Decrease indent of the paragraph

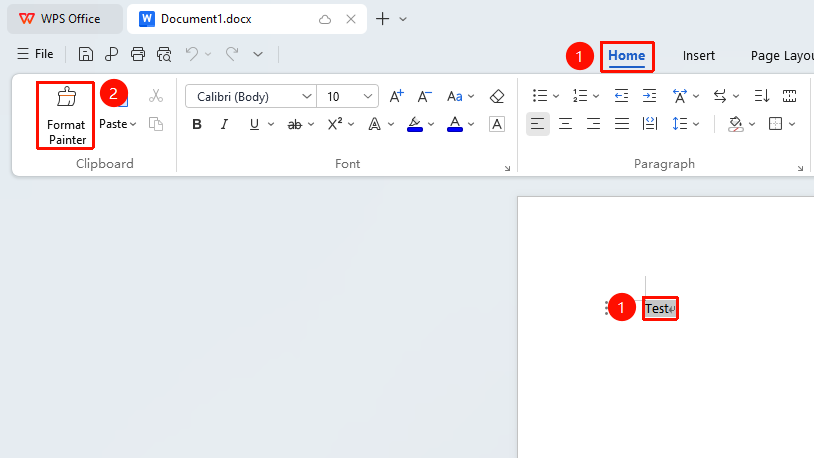(621, 96)
